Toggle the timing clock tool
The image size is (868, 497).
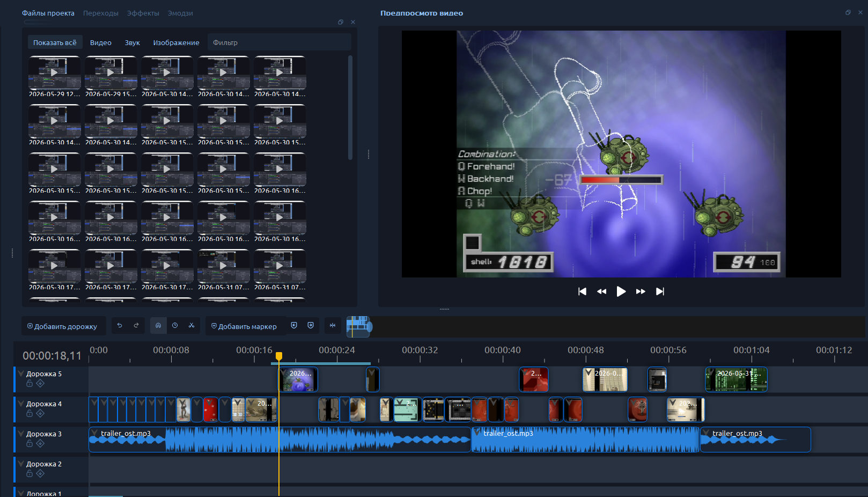(175, 325)
